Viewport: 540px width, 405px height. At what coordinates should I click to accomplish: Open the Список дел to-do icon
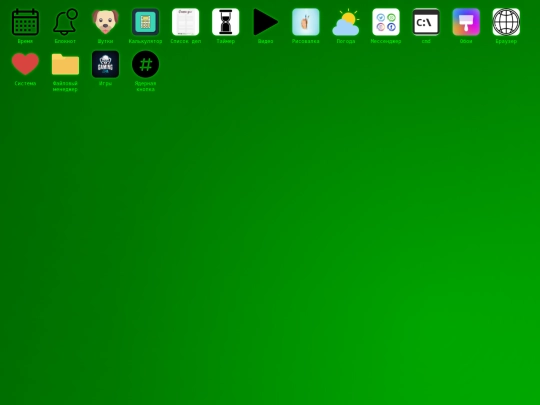pyautogui.click(x=186, y=22)
